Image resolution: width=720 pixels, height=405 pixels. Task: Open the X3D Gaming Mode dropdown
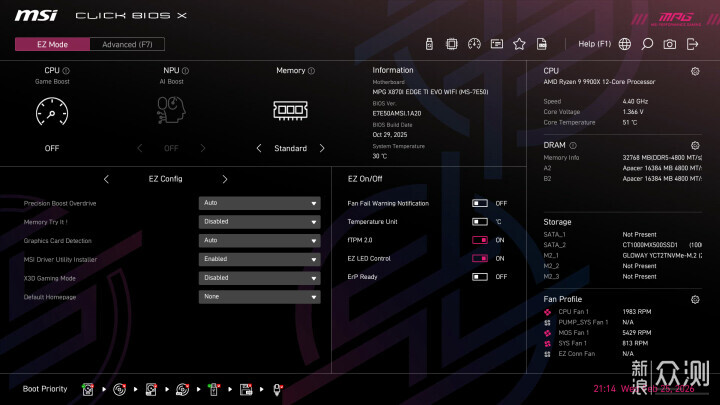259,278
